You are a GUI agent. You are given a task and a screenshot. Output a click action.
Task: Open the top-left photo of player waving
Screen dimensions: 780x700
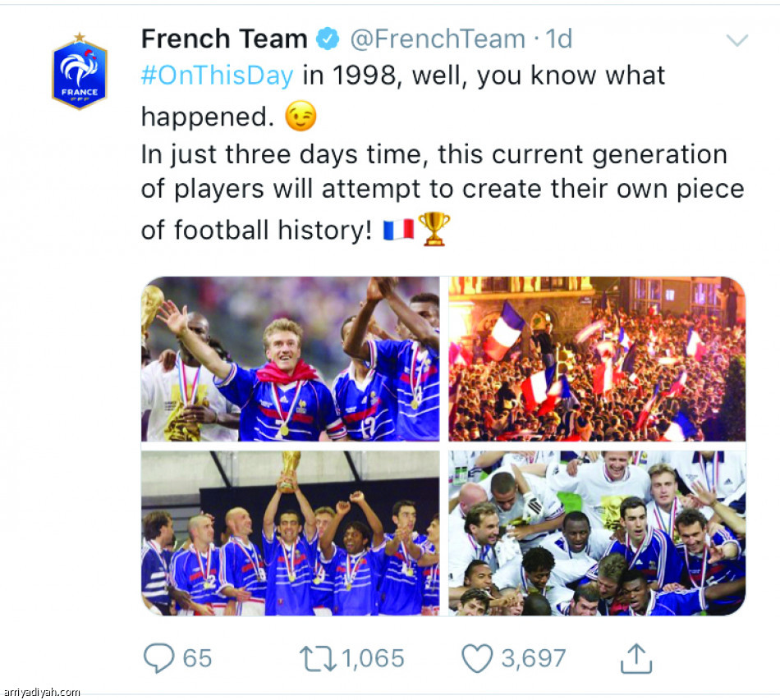point(290,359)
